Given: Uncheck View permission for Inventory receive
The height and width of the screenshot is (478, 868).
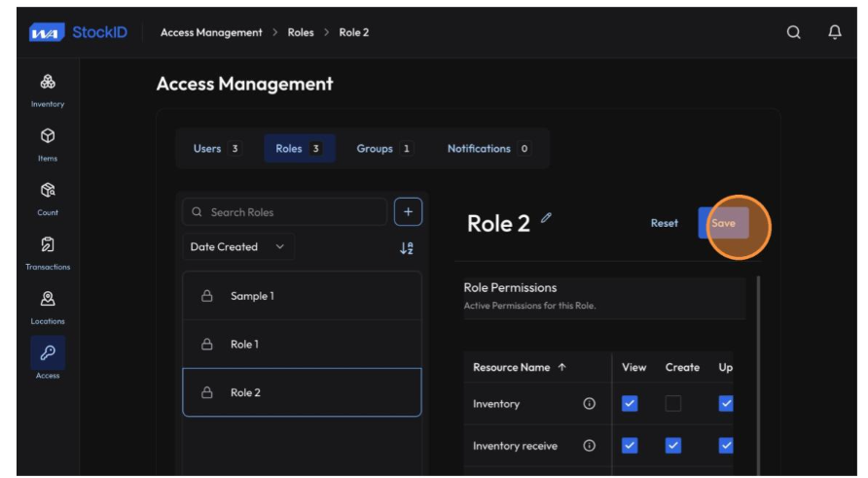Looking at the screenshot, I should (x=630, y=445).
